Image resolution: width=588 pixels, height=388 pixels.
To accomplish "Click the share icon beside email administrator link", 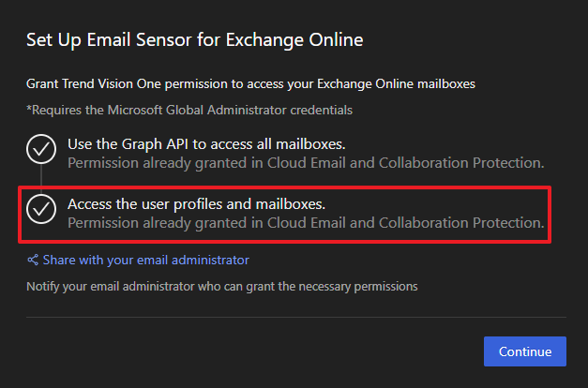I will (x=33, y=260).
